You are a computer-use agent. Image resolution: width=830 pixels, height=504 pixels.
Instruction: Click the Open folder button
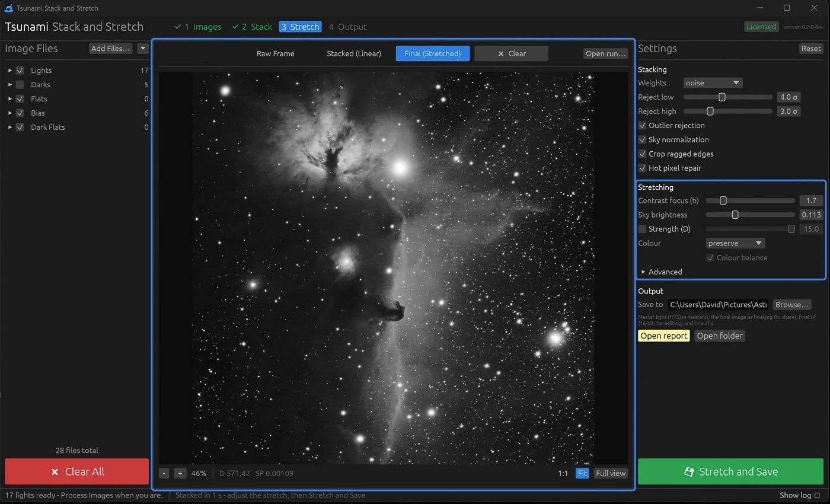pyautogui.click(x=720, y=336)
